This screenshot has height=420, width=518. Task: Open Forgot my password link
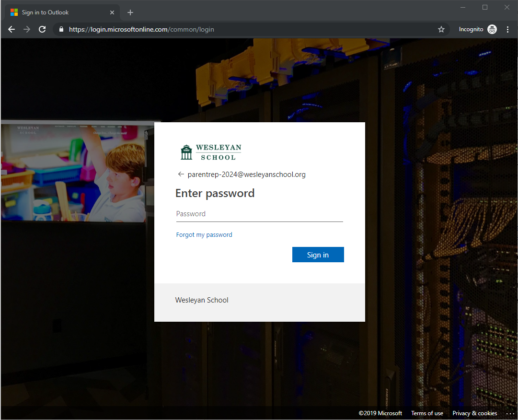(x=204, y=234)
